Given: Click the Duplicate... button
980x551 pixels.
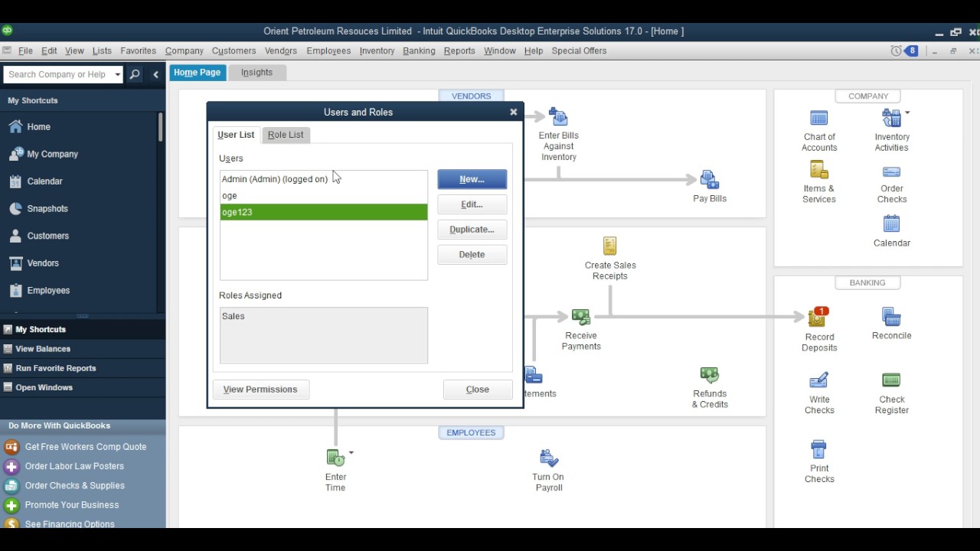Looking at the screenshot, I should (x=472, y=230).
